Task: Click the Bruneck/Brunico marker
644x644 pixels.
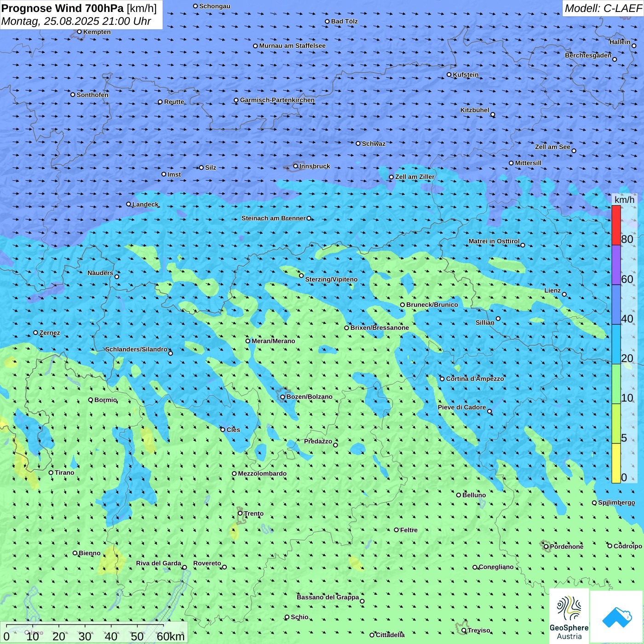Action: 402,305
